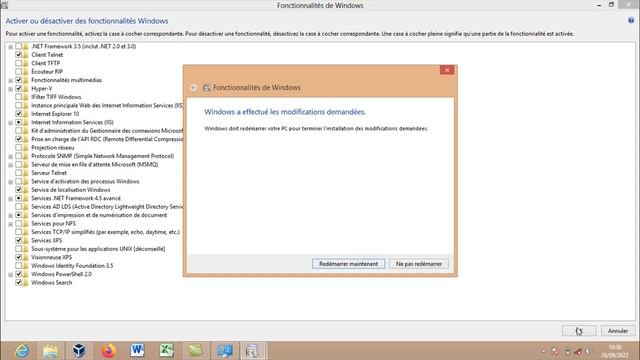Toggle the Hyper-V checkbox
The image size is (640, 360).
[18, 89]
